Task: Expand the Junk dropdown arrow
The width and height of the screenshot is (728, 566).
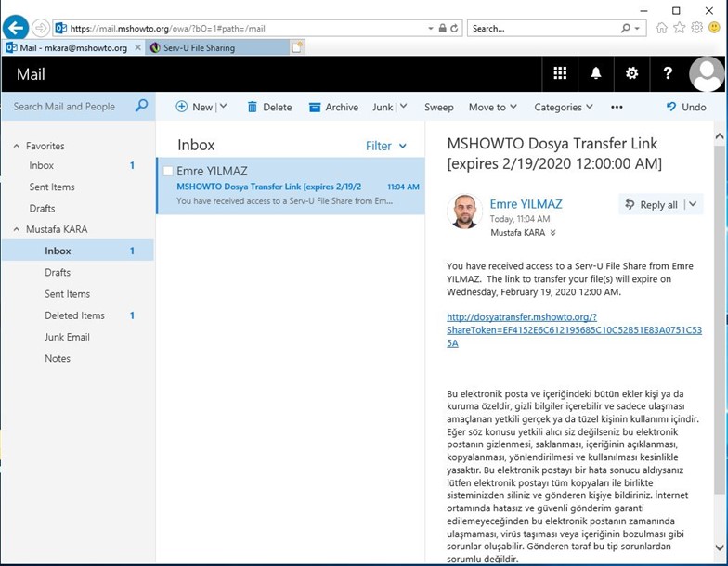Action: pos(403,106)
